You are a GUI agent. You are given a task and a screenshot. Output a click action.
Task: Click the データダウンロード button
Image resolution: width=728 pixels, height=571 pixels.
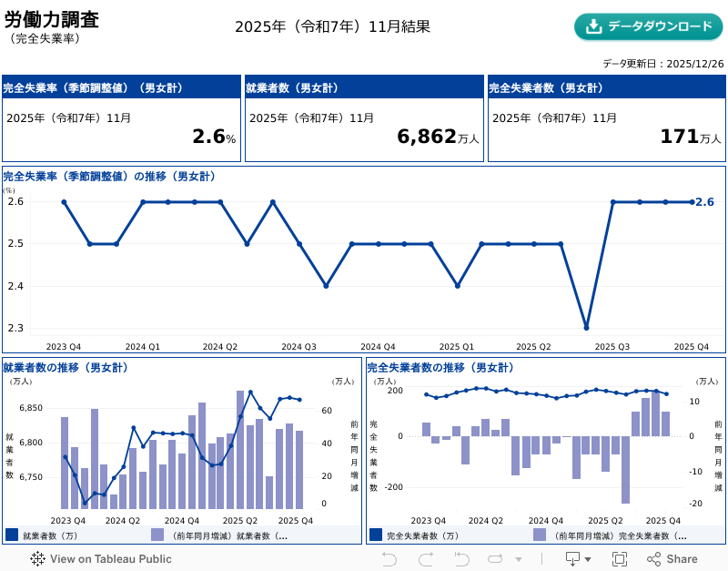click(648, 26)
